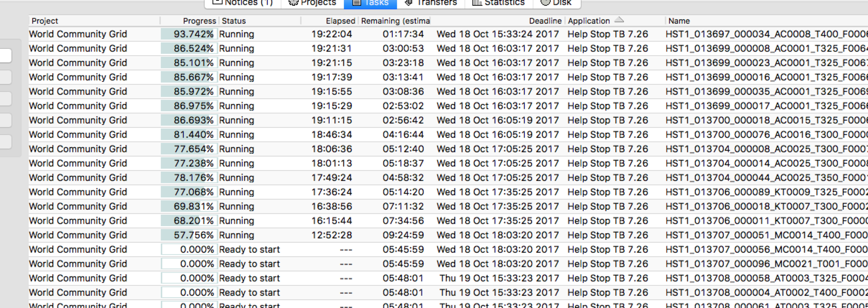
Task: Open the Transfers tab
Action: tap(431, 3)
